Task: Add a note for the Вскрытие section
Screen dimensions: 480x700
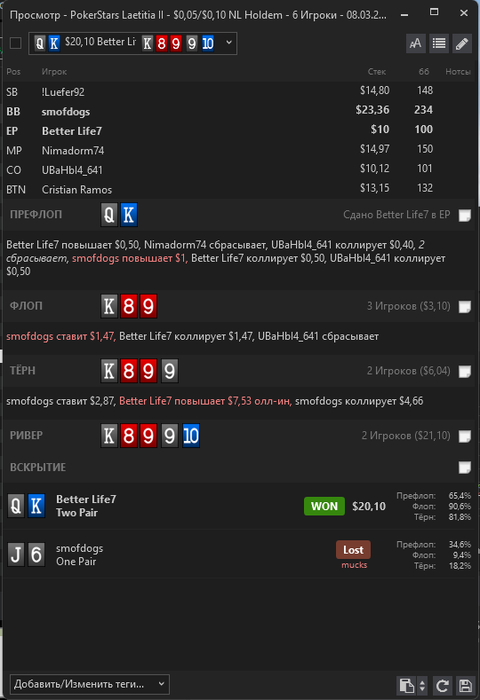Action: click(465, 467)
